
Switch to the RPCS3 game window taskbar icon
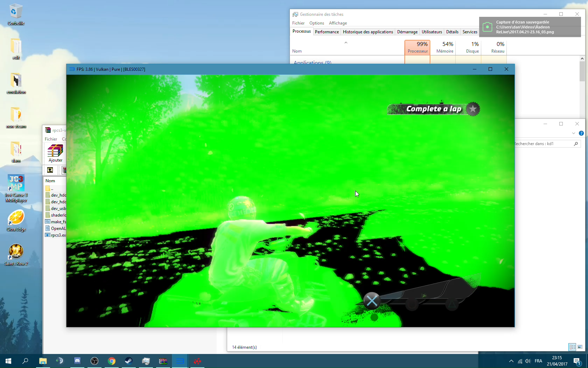point(180,361)
